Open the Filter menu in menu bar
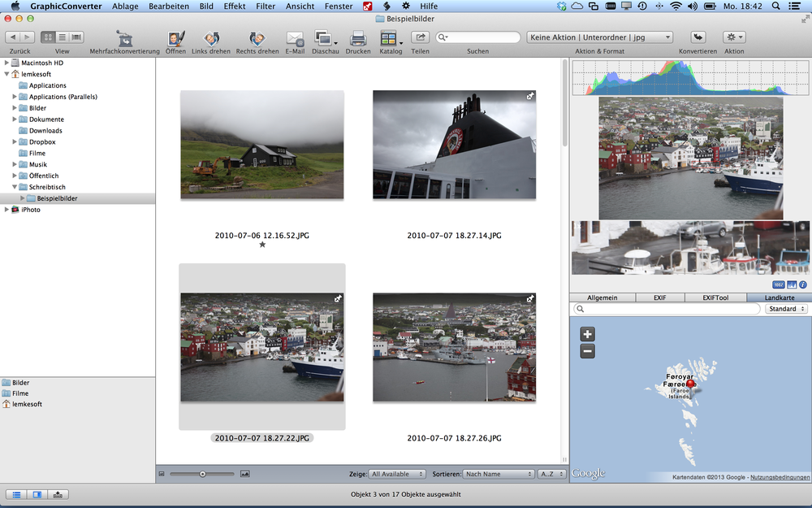The width and height of the screenshot is (812, 508). point(266,6)
